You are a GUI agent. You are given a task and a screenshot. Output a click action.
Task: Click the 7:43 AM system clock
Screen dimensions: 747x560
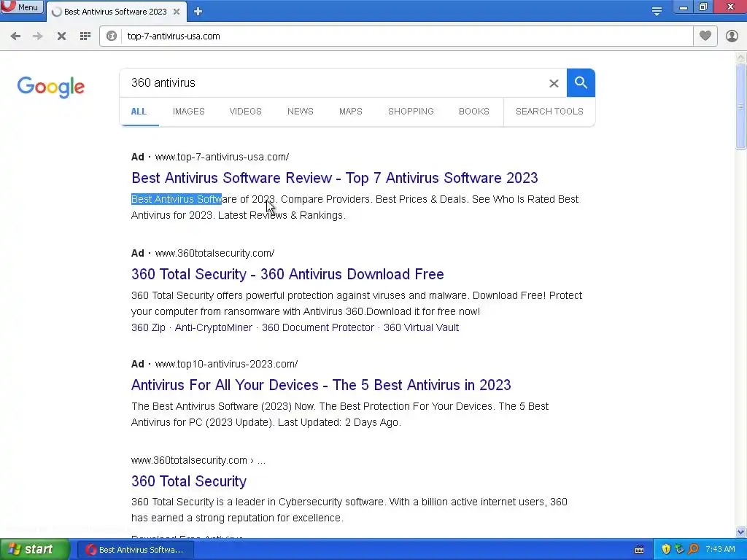click(720, 550)
